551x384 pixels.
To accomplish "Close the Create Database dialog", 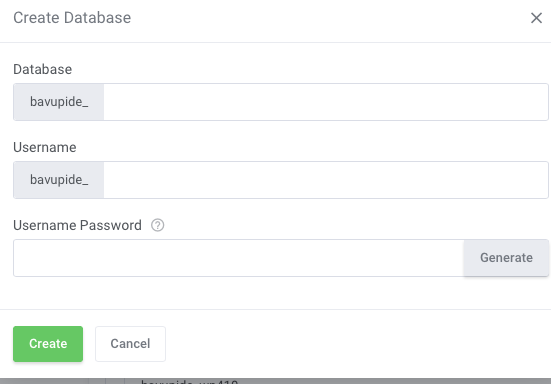I will click(536, 18).
